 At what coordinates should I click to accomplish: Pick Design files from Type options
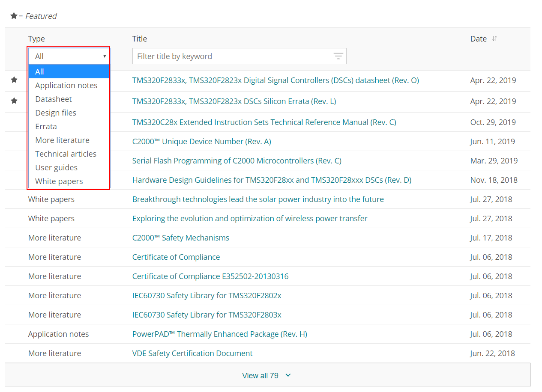coord(56,113)
